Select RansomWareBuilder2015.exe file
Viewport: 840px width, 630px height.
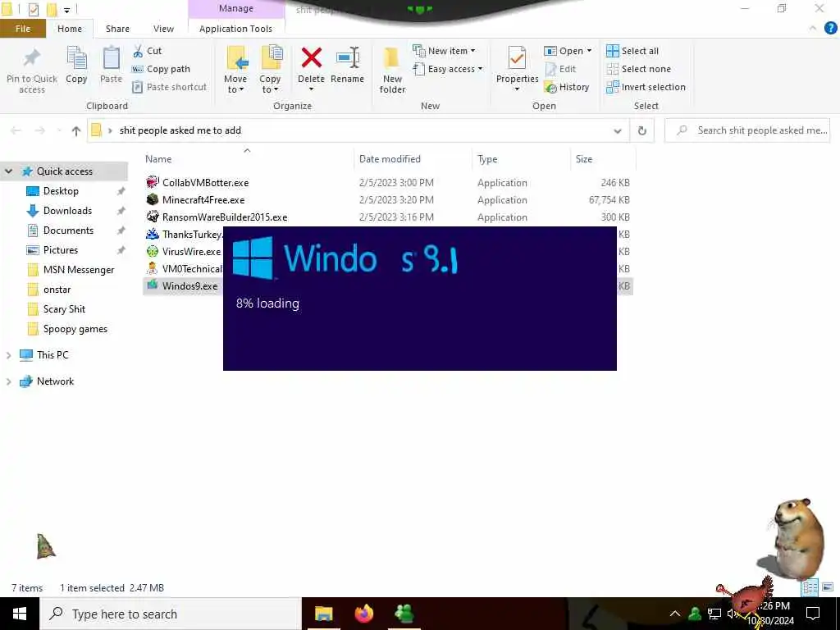(225, 217)
